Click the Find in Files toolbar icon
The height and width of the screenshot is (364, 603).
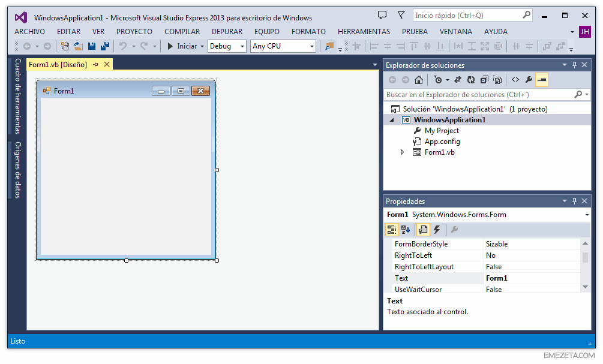click(329, 47)
